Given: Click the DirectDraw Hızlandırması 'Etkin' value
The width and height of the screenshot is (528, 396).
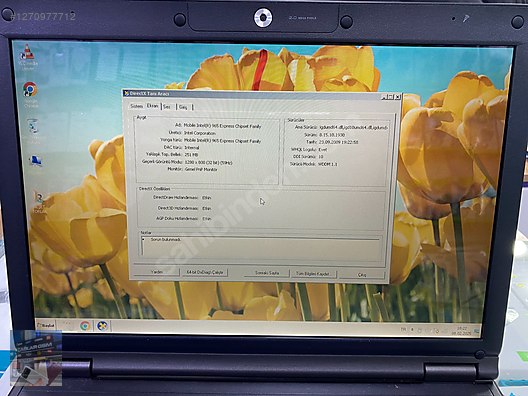Looking at the screenshot, I should [x=206, y=198].
